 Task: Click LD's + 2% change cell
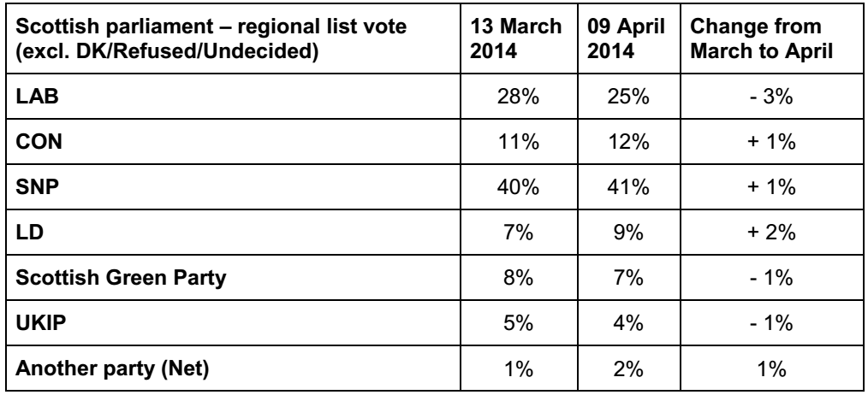pos(771,233)
